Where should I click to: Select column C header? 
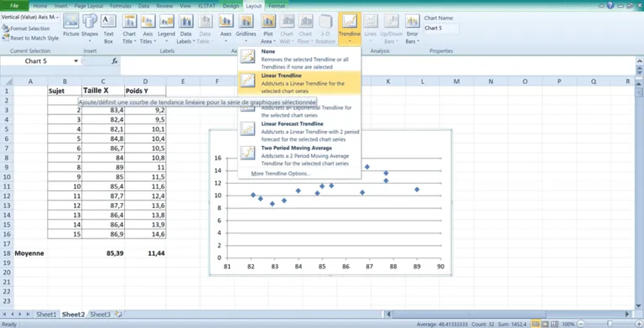pyautogui.click(x=103, y=81)
